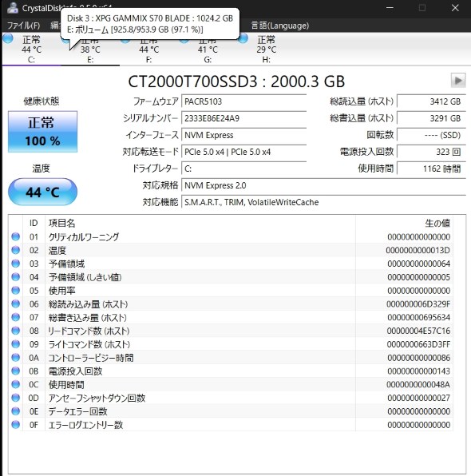Click status dot for ID 04 row
Image resolution: width=471 pixels, height=476 pixels.
click(x=15, y=277)
